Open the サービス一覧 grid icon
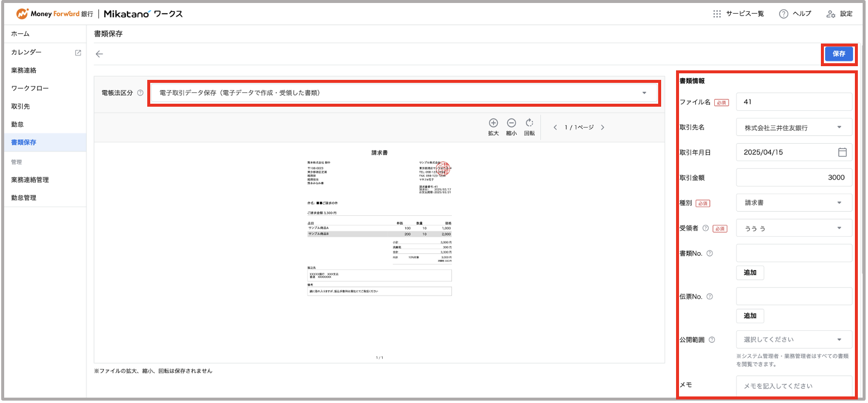Image resolution: width=868 pixels, height=403 pixels. 717,14
